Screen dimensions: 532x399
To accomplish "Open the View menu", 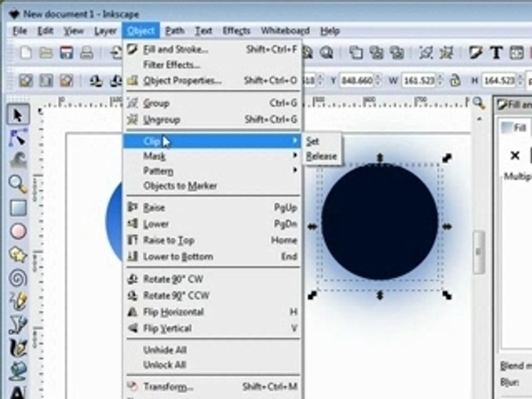I will [x=74, y=31].
